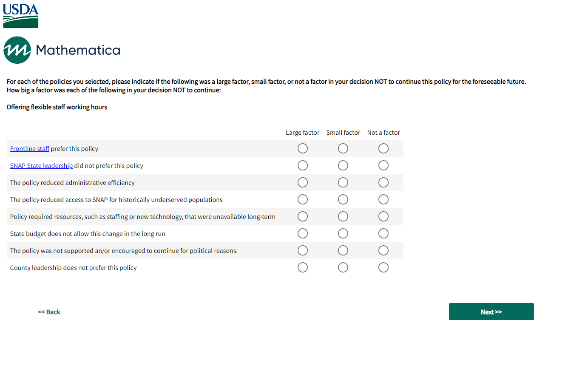
Task: Choose Large factor for State budget row
Action: pos(303,233)
